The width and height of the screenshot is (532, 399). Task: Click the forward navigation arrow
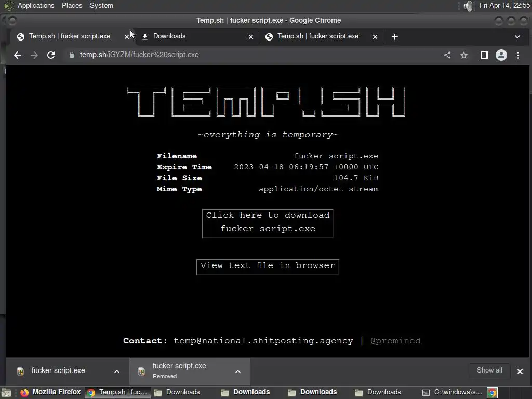coord(34,55)
